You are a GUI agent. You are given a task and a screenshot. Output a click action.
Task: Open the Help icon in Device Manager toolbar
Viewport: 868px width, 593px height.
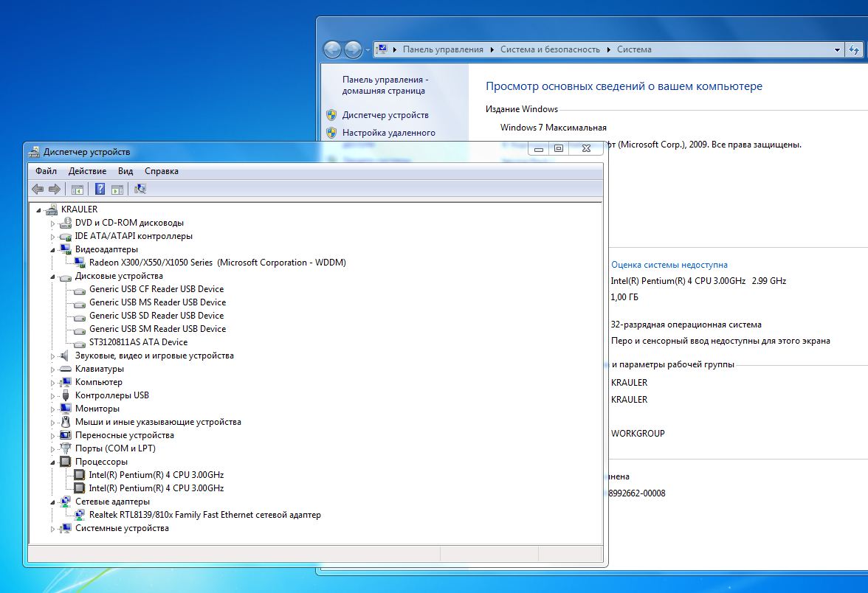[x=100, y=189]
